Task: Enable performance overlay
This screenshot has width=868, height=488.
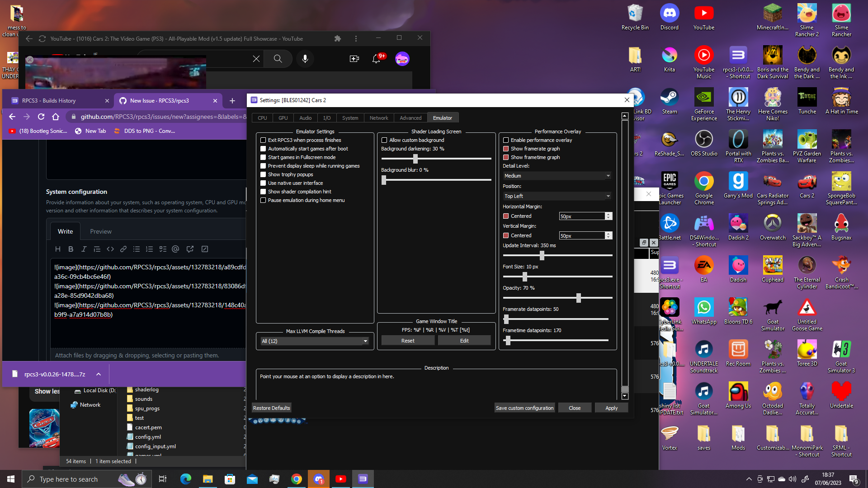Action: coord(505,140)
